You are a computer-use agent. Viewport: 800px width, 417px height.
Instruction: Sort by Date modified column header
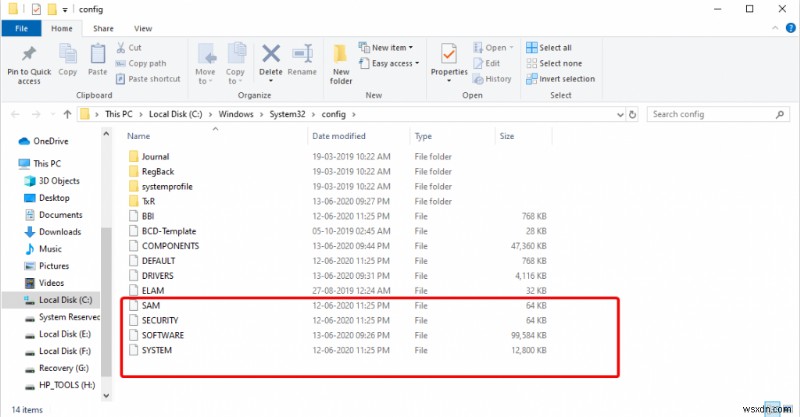(339, 136)
